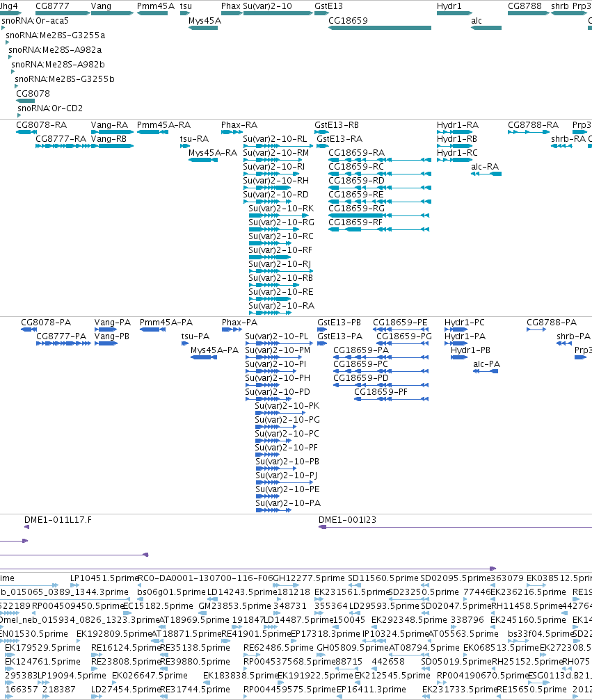Open the CG8777-PA protein feature
The image size is (592, 700).
coord(63,343)
